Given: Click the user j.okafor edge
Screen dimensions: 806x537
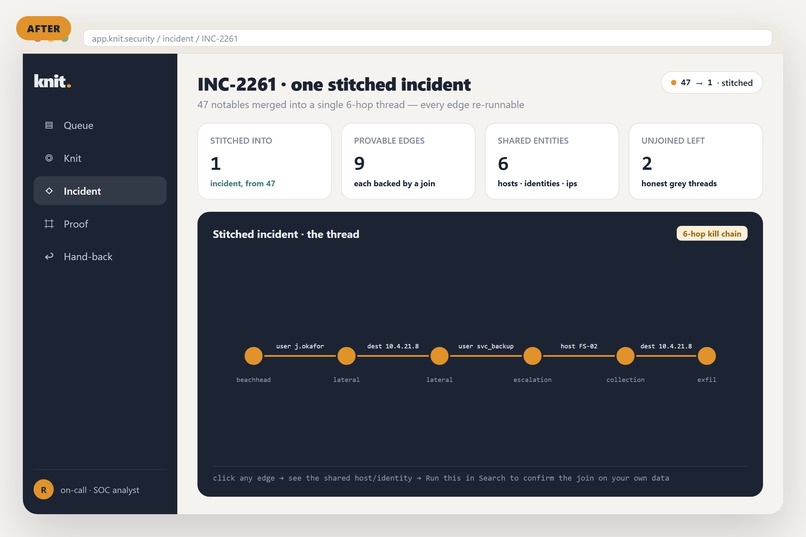Looking at the screenshot, I should (x=300, y=356).
